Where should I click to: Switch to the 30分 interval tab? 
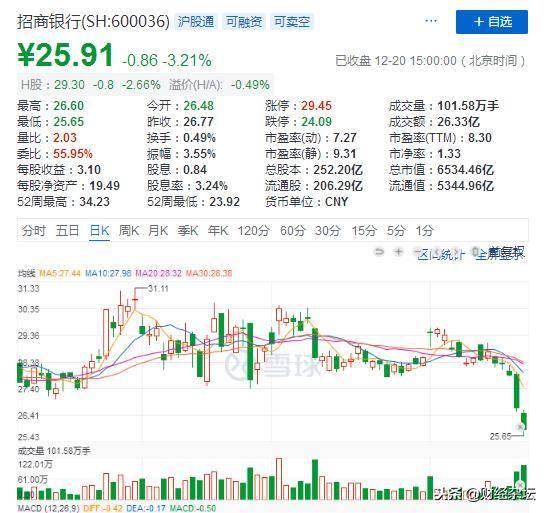(x=328, y=231)
